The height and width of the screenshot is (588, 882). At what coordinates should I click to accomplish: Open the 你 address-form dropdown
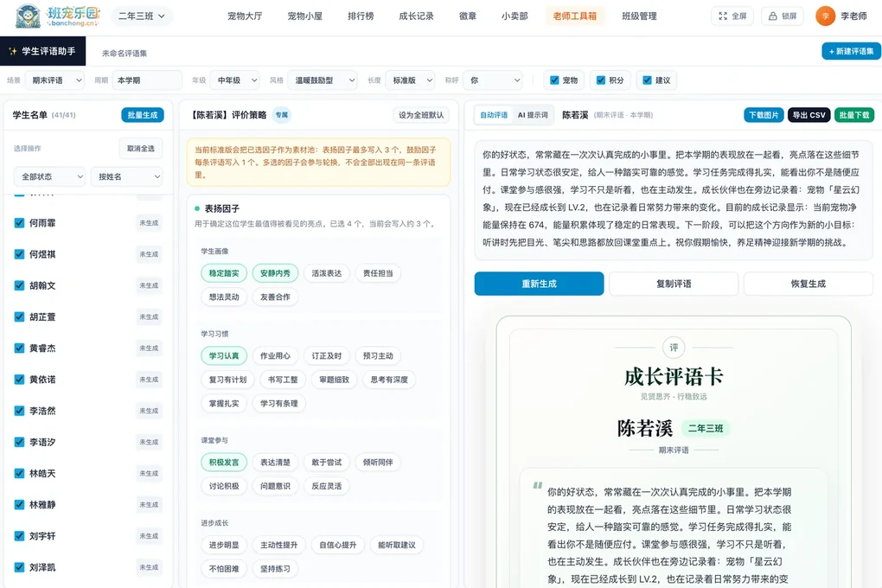tap(493, 80)
